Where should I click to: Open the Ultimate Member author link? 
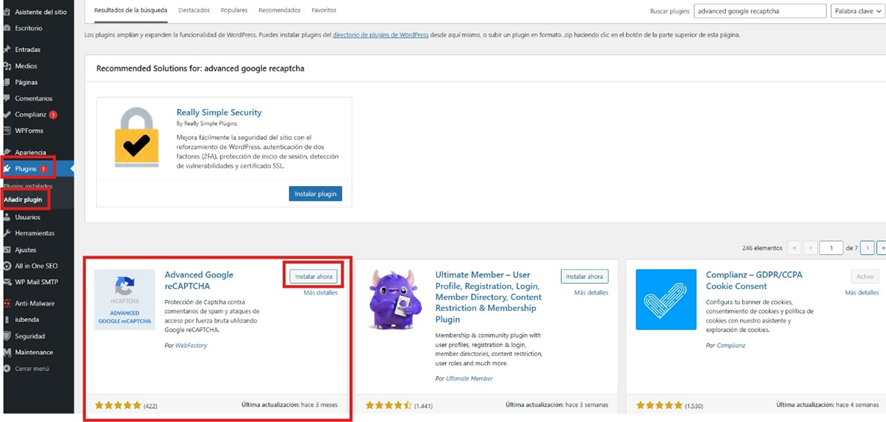point(469,379)
